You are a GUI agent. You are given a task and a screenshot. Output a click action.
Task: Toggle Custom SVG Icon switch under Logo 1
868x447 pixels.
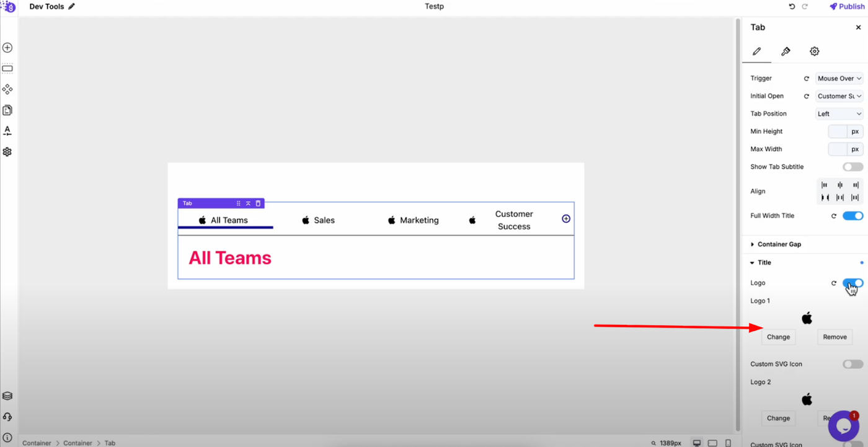coord(853,364)
